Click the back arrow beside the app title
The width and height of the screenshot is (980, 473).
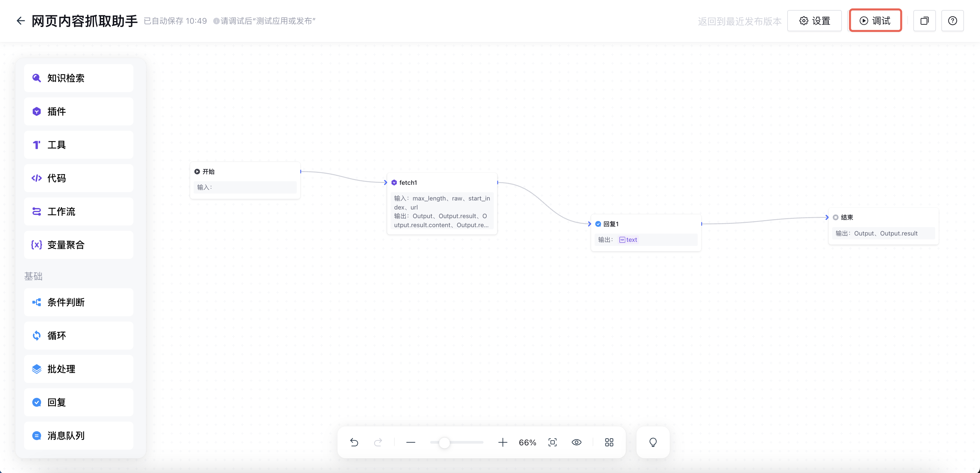click(x=21, y=21)
